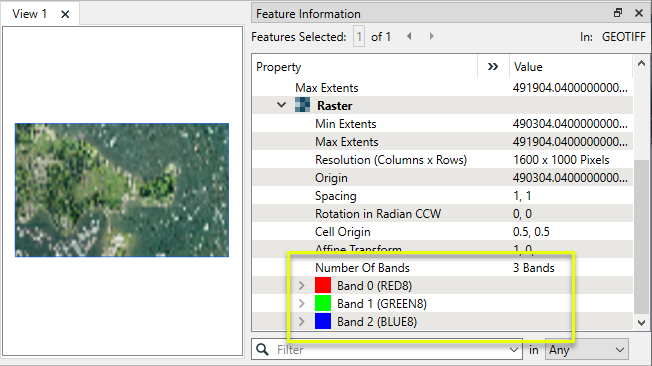Click the raster image preview thumbnail
This screenshot has height=366, width=652.
(x=122, y=190)
